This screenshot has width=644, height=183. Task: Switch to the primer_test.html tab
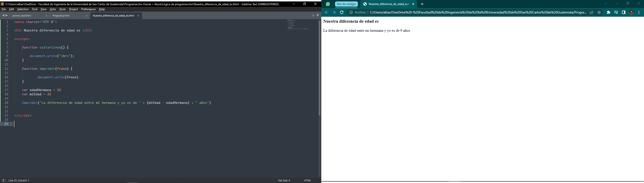pos(22,16)
